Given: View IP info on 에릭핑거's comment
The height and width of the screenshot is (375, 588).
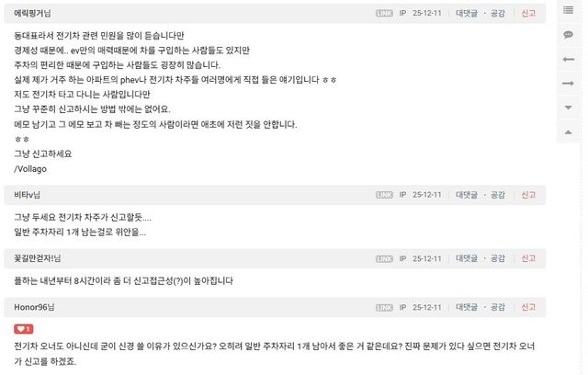Looking at the screenshot, I should pos(402,14).
